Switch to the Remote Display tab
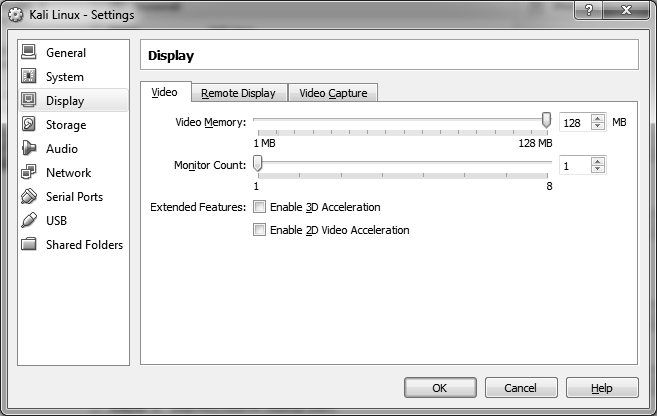This screenshot has height=416, width=657. (238, 93)
